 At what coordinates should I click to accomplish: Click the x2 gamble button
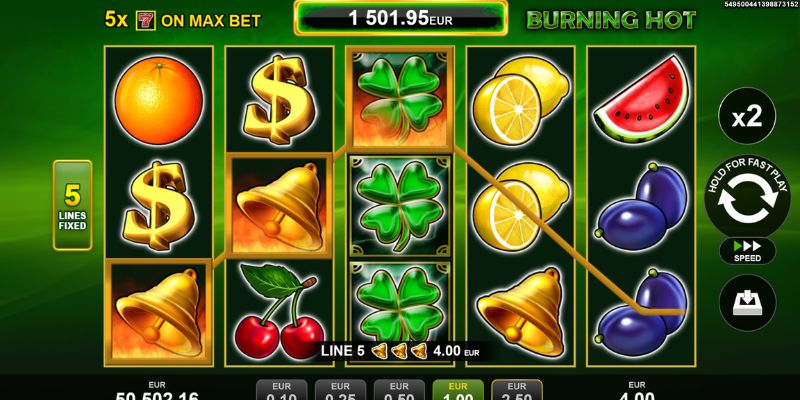[x=747, y=116]
